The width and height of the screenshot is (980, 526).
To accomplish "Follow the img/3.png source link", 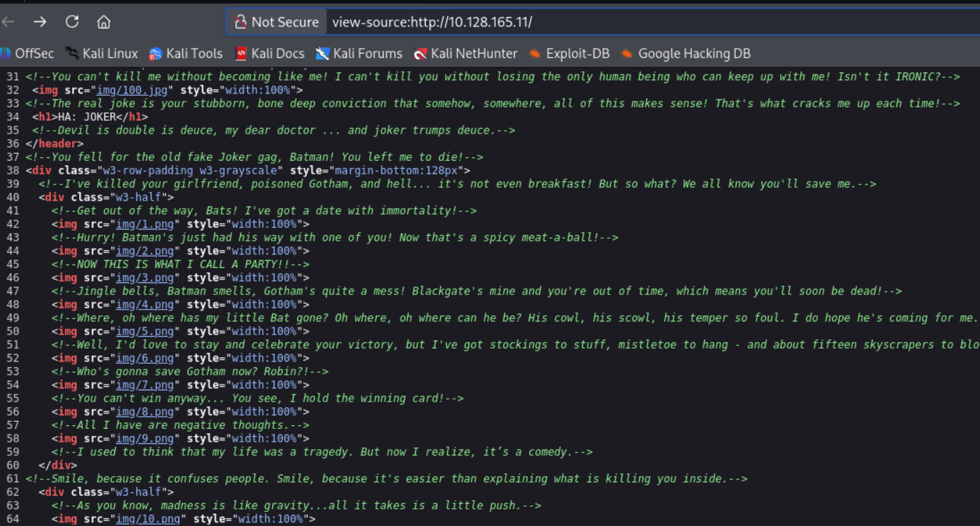I will pyautogui.click(x=145, y=277).
